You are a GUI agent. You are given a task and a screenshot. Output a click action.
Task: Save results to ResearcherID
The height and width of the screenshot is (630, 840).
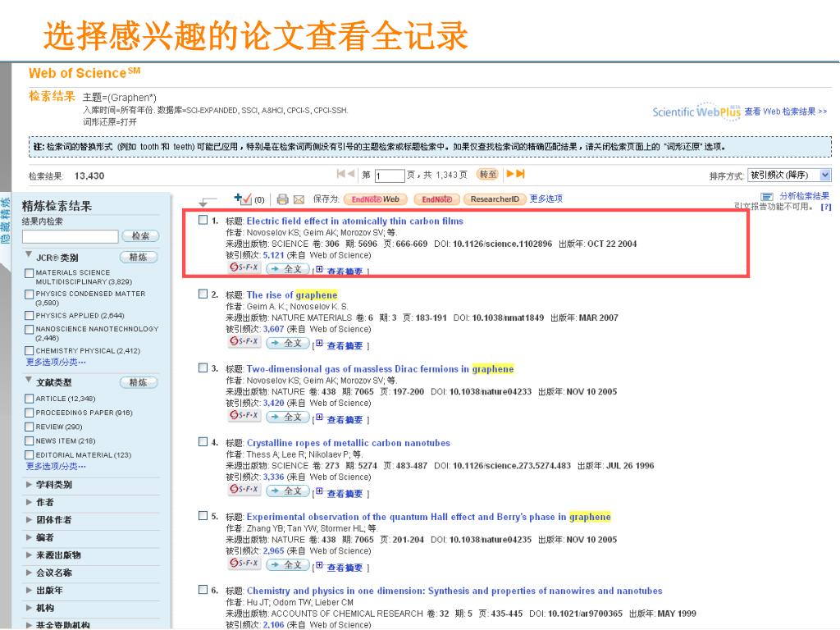coord(495,199)
